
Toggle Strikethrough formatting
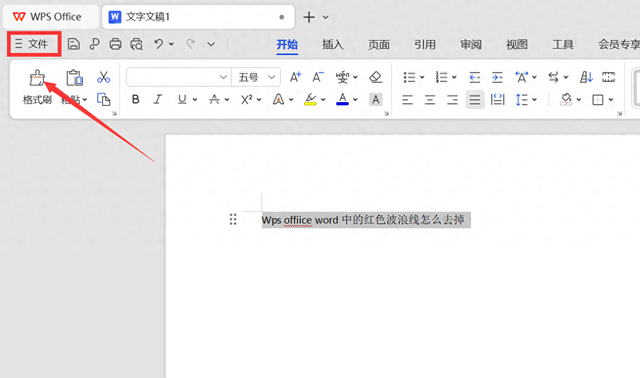(214, 99)
